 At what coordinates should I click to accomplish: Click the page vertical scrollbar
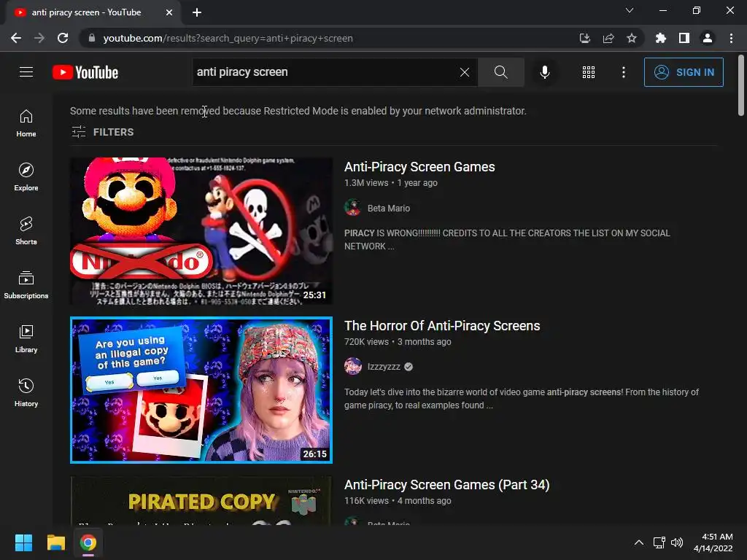point(741,86)
